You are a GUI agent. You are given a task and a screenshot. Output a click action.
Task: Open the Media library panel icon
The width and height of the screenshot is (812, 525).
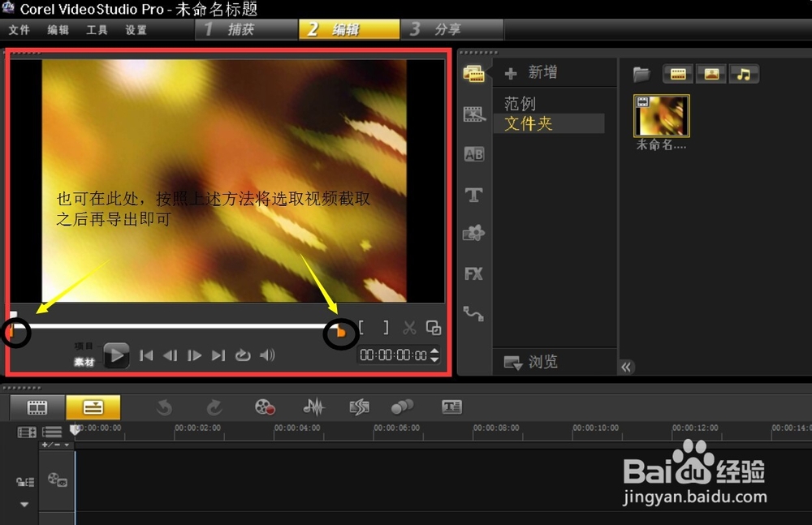[474, 74]
